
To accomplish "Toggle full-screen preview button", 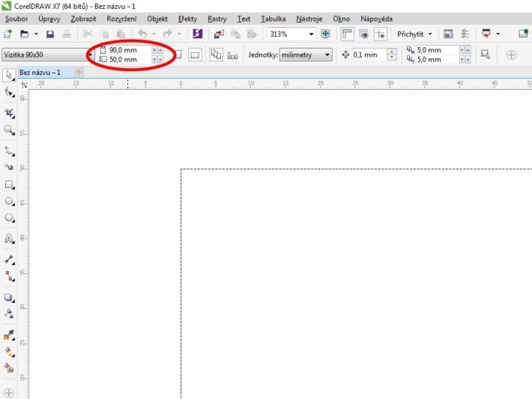I will coord(325,34).
